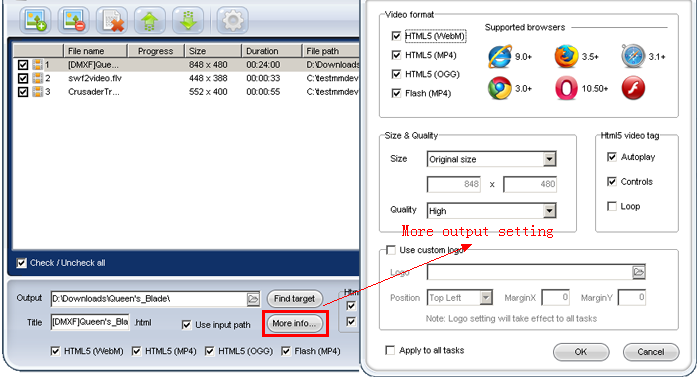Move the selected task up with the green arrow
Screen dimensions: 699x377
click(150, 21)
